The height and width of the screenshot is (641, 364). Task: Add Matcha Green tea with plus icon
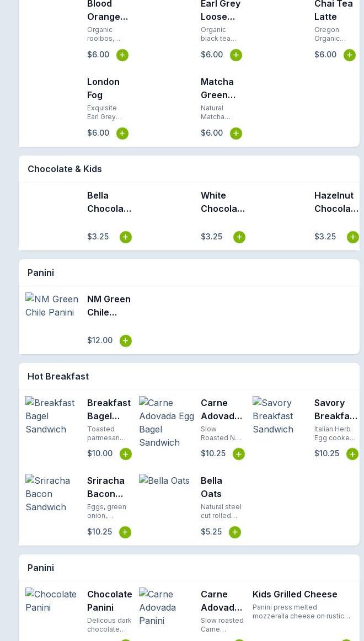coord(236,133)
